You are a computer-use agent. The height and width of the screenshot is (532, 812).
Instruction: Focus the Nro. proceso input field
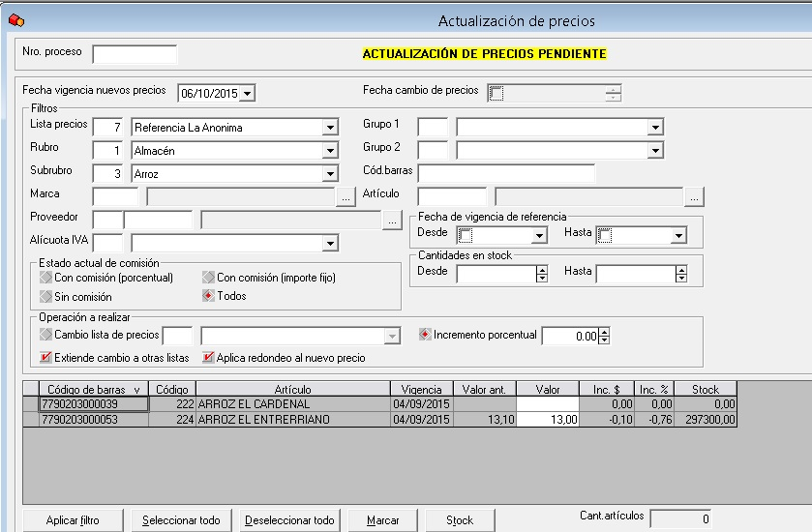[x=135, y=54]
